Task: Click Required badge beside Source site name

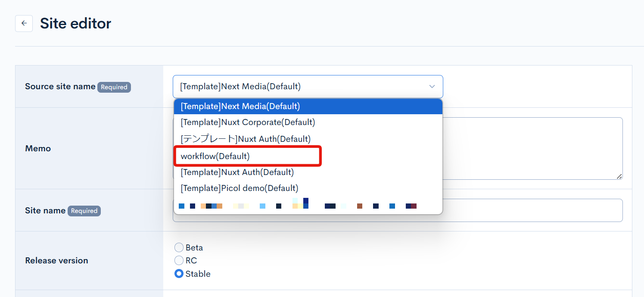Action: (x=114, y=87)
